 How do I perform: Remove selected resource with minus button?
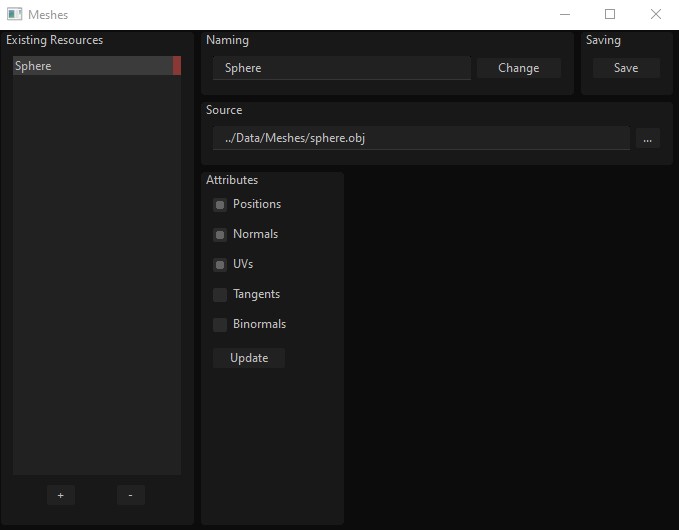point(130,495)
